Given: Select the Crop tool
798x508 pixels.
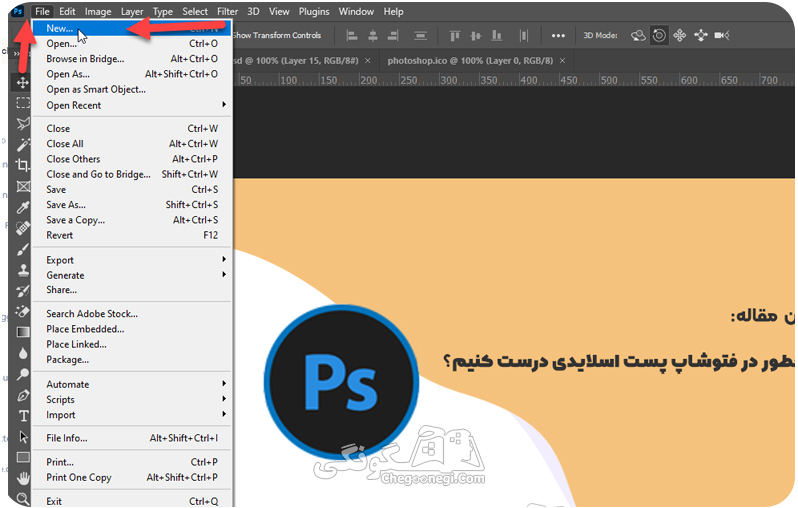Looking at the screenshot, I should pyautogui.click(x=22, y=165).
